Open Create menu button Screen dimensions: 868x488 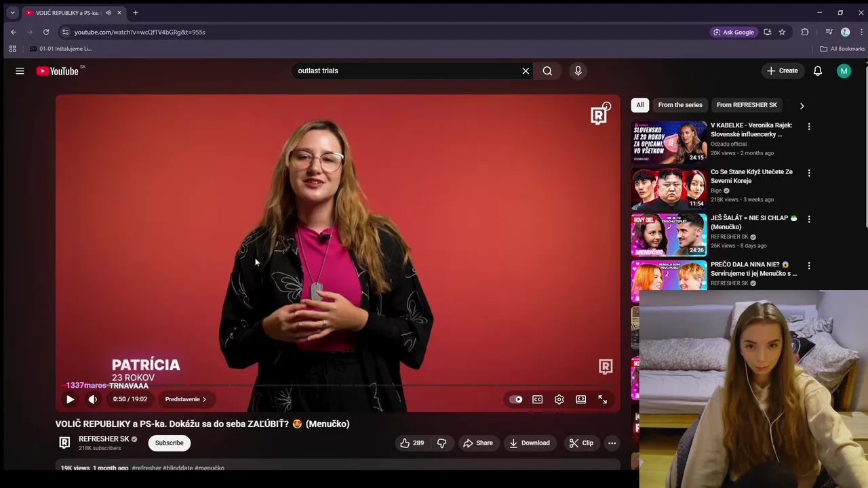point(783,70)
